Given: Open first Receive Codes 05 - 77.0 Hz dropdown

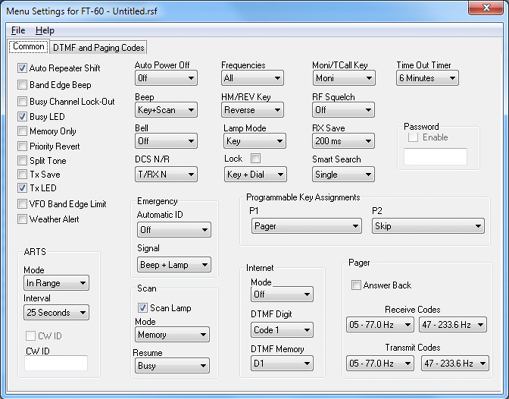Looking at the screenshot, I should coord(380,324).
